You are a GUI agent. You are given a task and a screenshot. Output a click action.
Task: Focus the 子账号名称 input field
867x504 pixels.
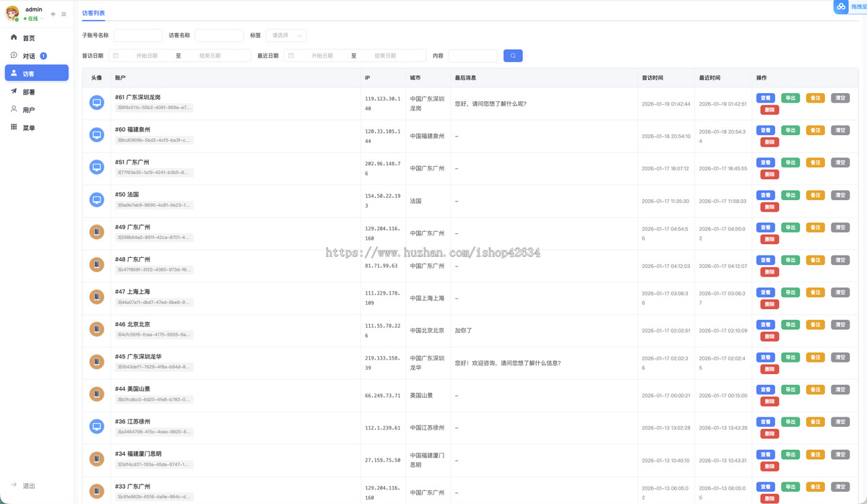(x=138, y=35)
